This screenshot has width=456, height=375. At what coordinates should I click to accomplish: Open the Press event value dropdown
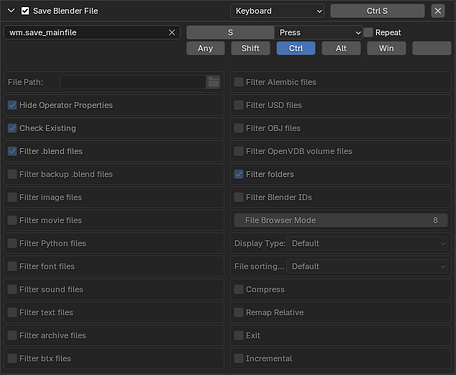(x=319, y=33)
